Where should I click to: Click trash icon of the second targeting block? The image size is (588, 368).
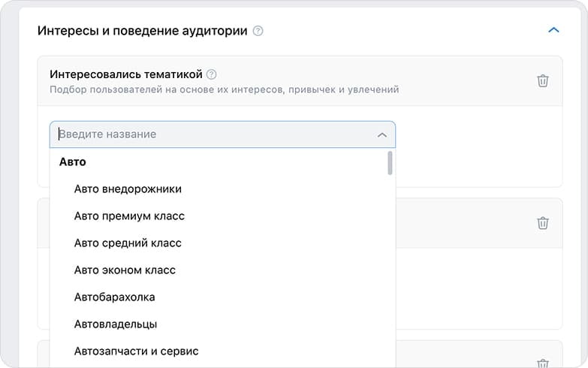point(543,223)
